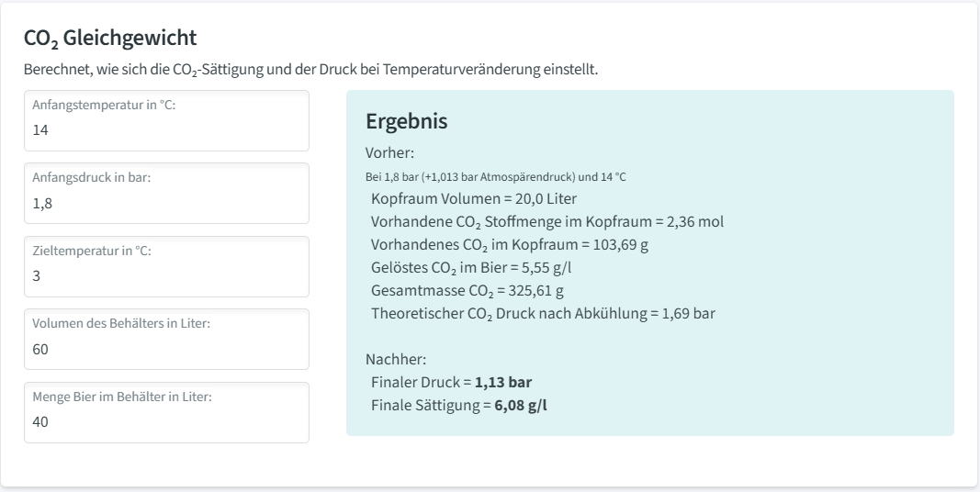Click the Finaler Druck 1,13 bar value
Image resolution: width=980 pixels, height=492 pixels.
503,382
